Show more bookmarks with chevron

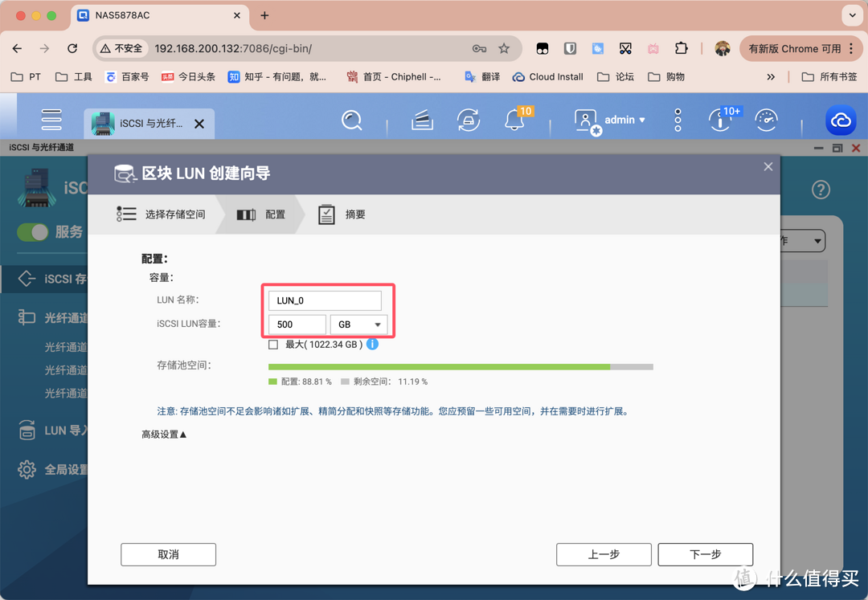coord(771,77)
